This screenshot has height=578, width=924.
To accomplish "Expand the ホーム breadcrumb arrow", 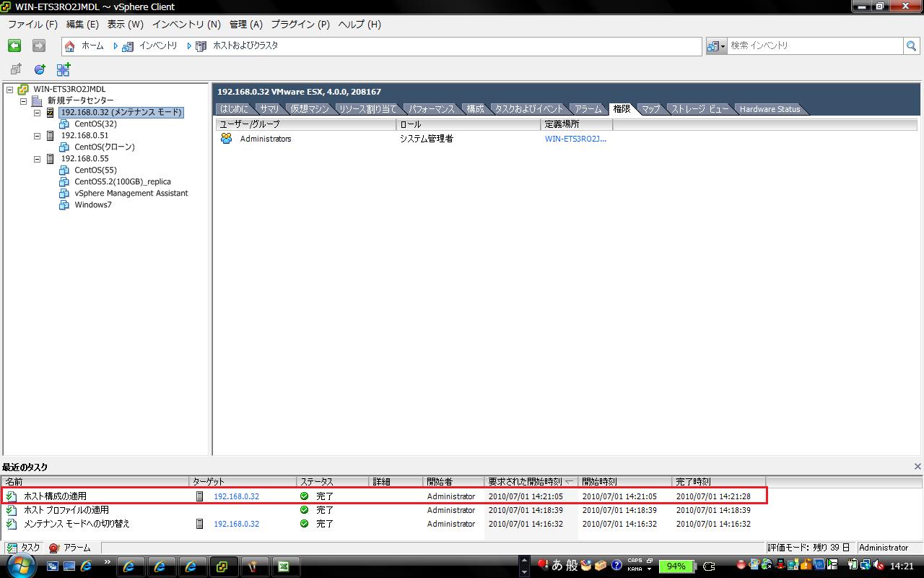I will 114,46.
